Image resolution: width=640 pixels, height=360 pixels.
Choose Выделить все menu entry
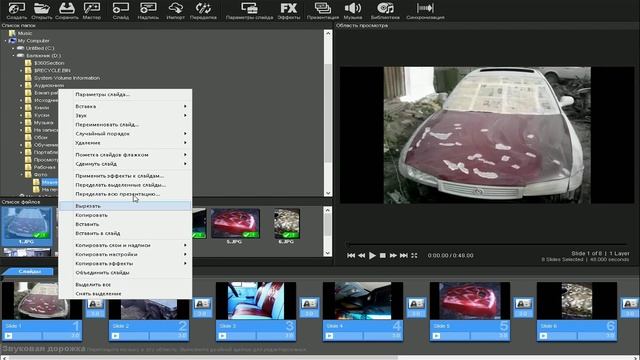[x=125, y=284]
